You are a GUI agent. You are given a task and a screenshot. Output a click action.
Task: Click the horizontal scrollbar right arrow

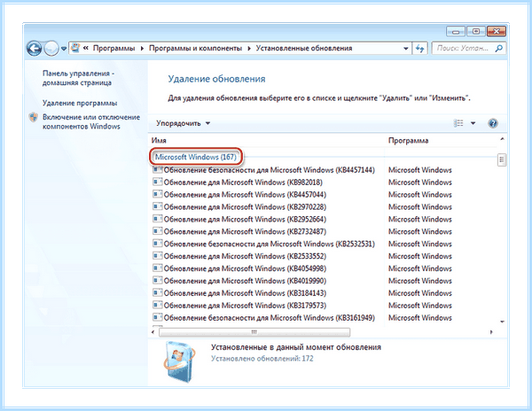[x=491, y=332]
